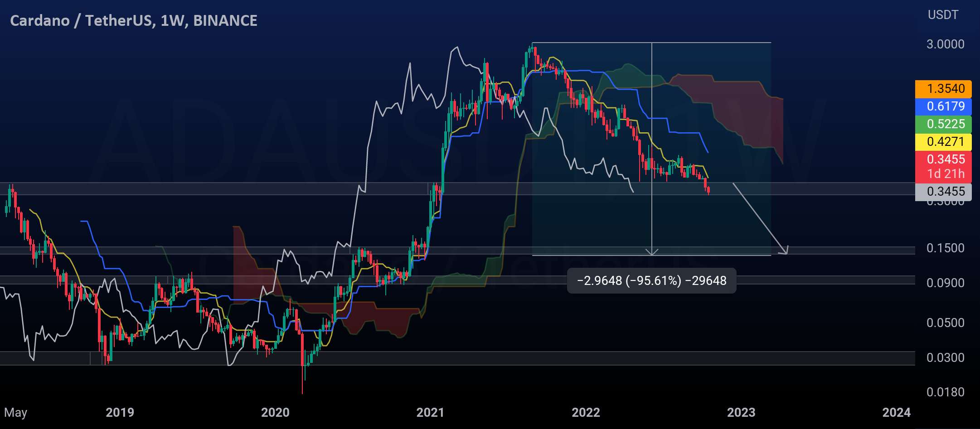The image size is (980, 429).
Task: Click the -2.9648 (-95.61%) measurement tooltip
Action: coord(651,281)
